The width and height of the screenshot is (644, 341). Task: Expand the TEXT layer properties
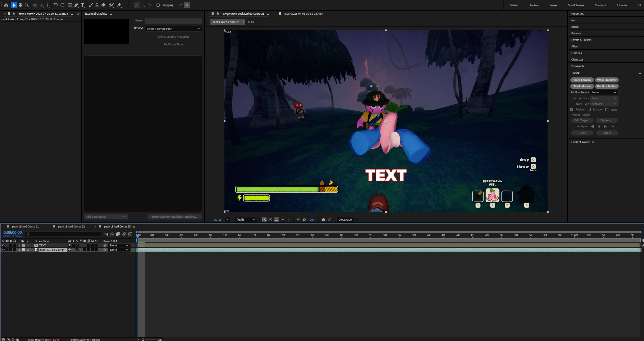(19, 245)
